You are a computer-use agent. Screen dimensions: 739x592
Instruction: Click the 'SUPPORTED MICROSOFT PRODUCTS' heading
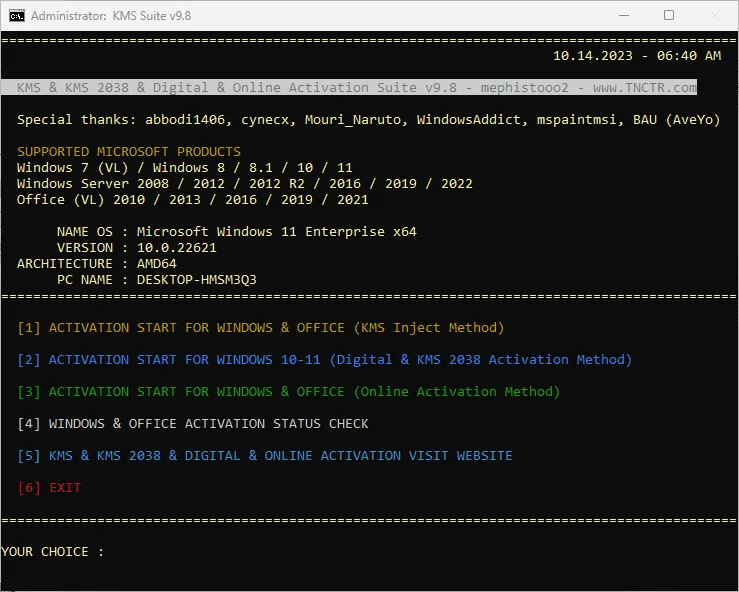pyautogui.click(x=129, y=152)
